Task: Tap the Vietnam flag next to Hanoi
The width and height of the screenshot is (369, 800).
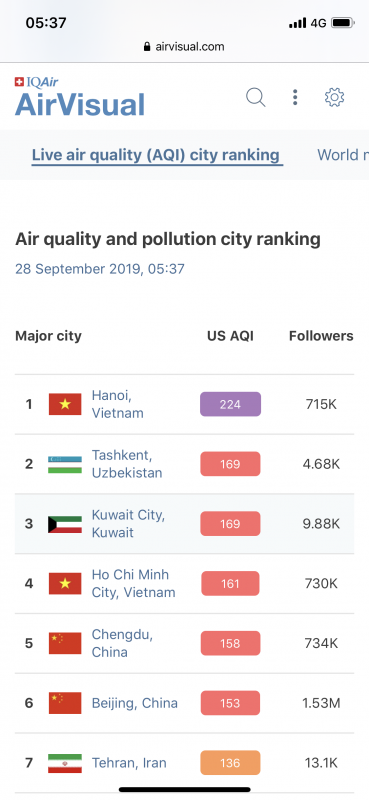Action: pyautogui.click(x=65, y=404)
